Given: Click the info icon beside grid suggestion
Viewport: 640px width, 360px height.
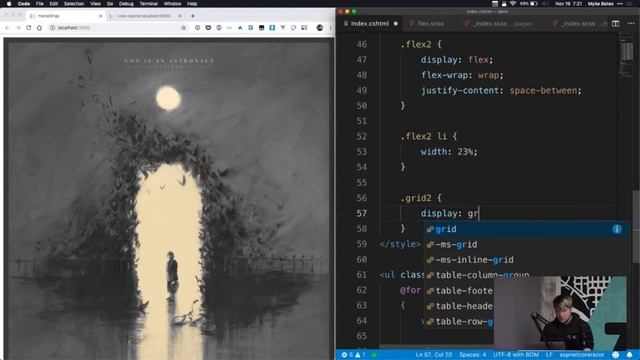Looking at the screenshot, I should (x=617, y=229).
